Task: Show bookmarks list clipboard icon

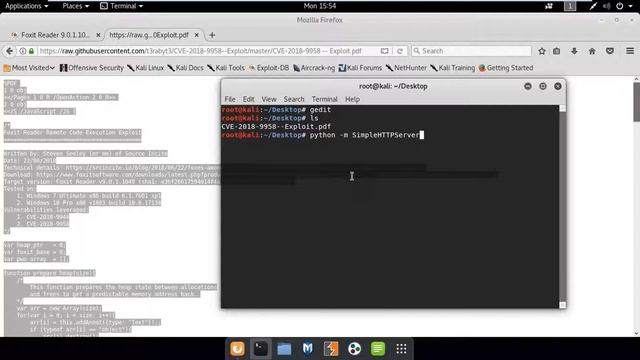Action: 556,51
